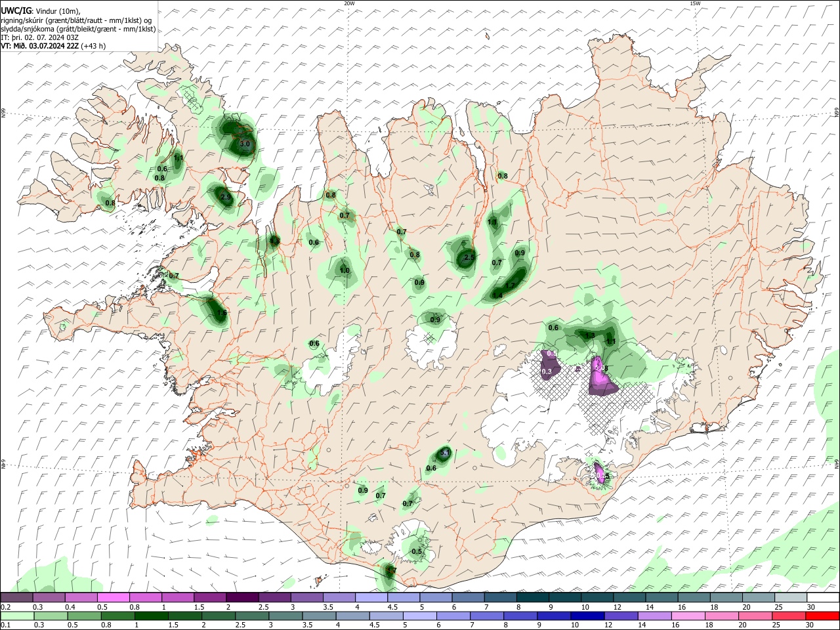Select the dark teal snow swatch at 8

coord(532,597)
